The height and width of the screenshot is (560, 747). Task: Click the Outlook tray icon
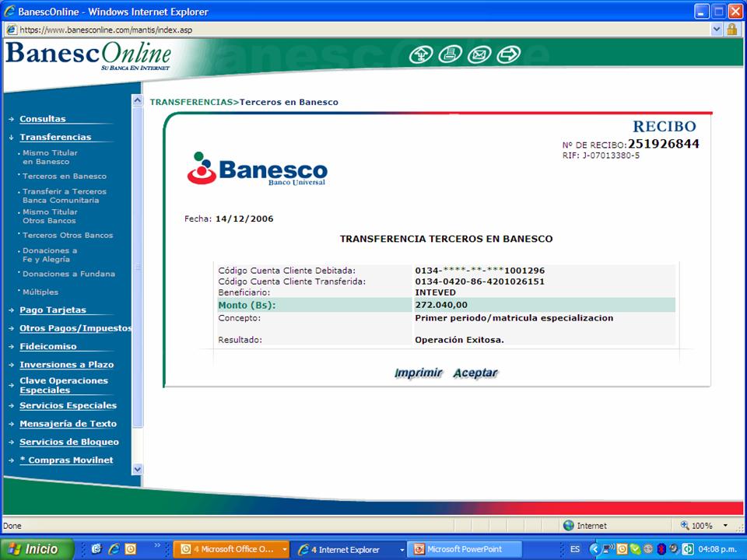622,549
